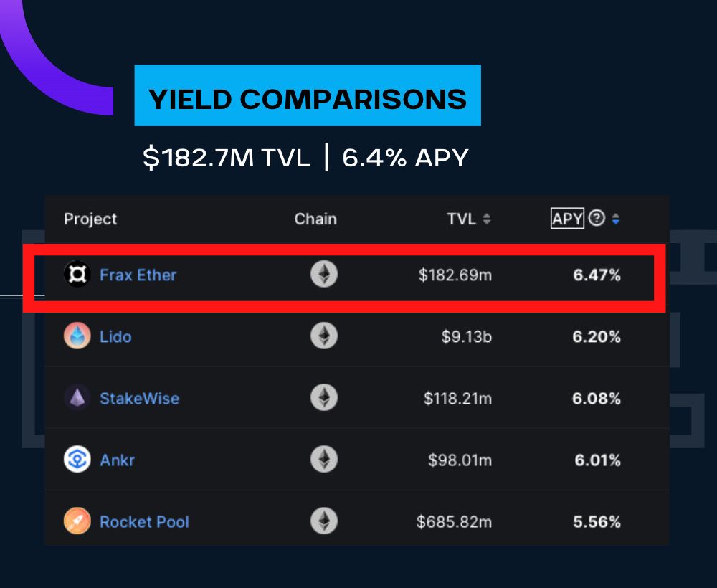Click the Ankr logo icon
717x588 pixels.
(77, 460)
